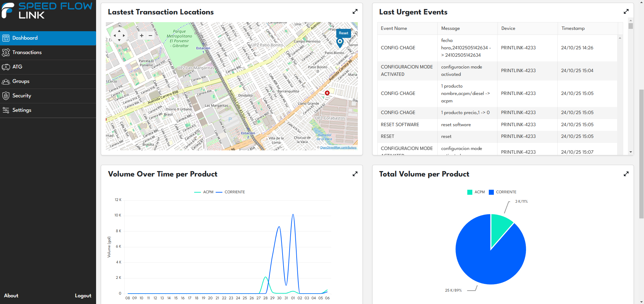Click the blue location pin on map
Screen dimensions: 644x304
tap(340, 42)
